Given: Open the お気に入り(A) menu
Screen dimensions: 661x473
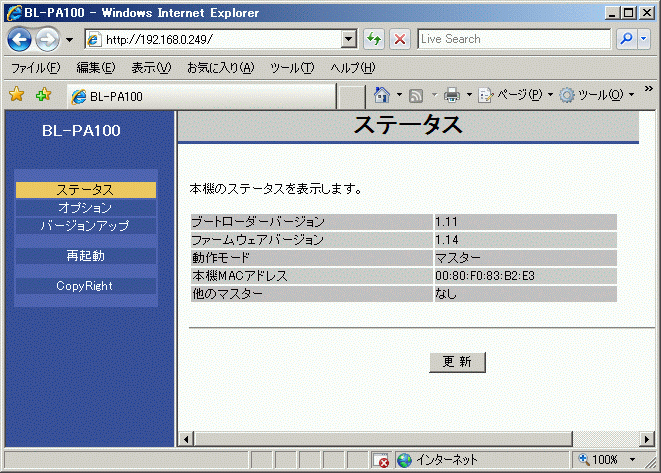Looking at the screenshot, I should click(x=220, y=67).
